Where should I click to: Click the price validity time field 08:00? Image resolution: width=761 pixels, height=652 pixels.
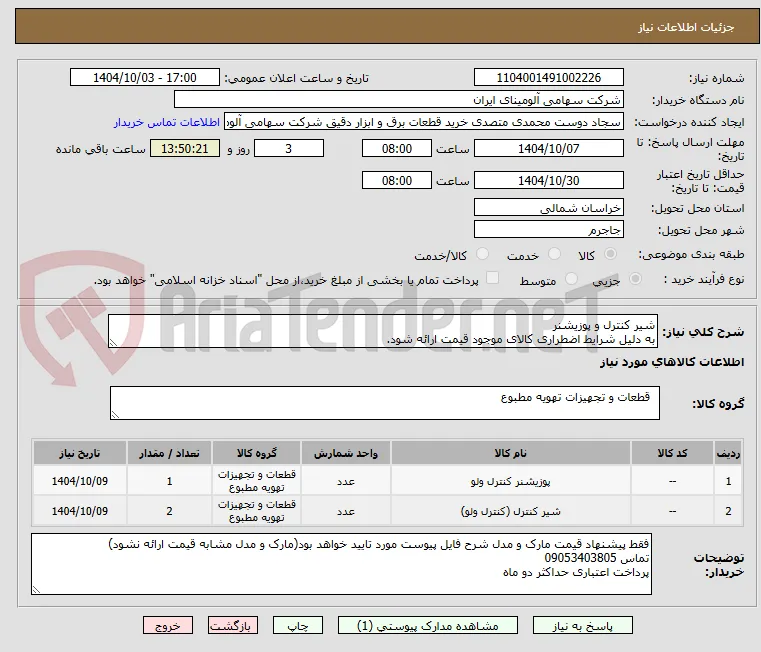click(397, 181)
